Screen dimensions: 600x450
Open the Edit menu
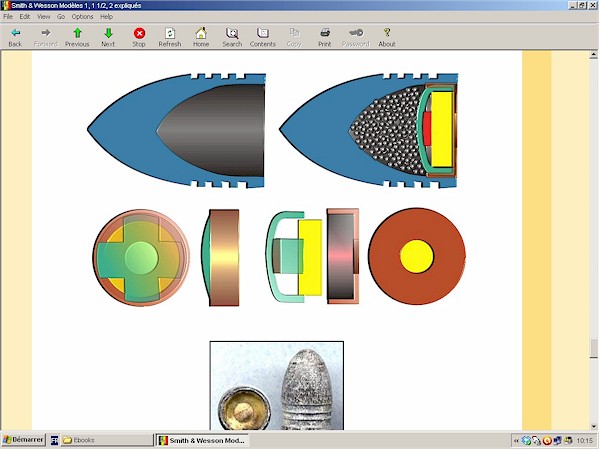coord(24,17)
